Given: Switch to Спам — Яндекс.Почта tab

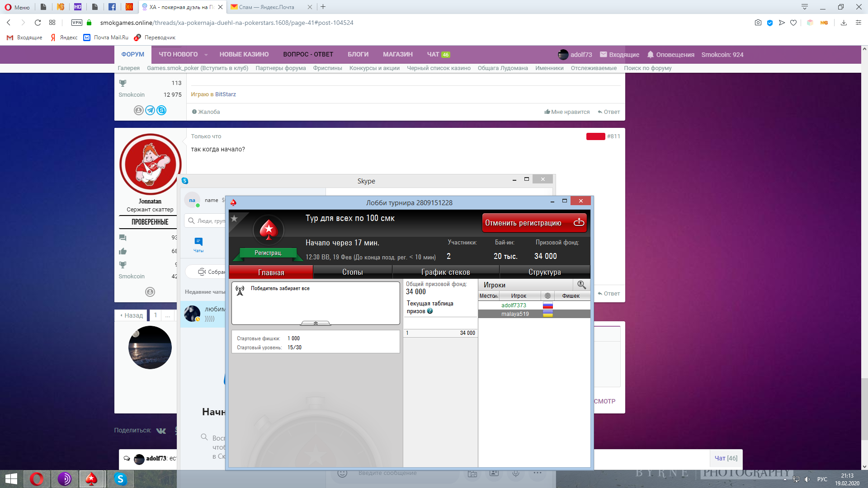Looking at the screenshot, I should pyautogui.click(x=267, y=7).
